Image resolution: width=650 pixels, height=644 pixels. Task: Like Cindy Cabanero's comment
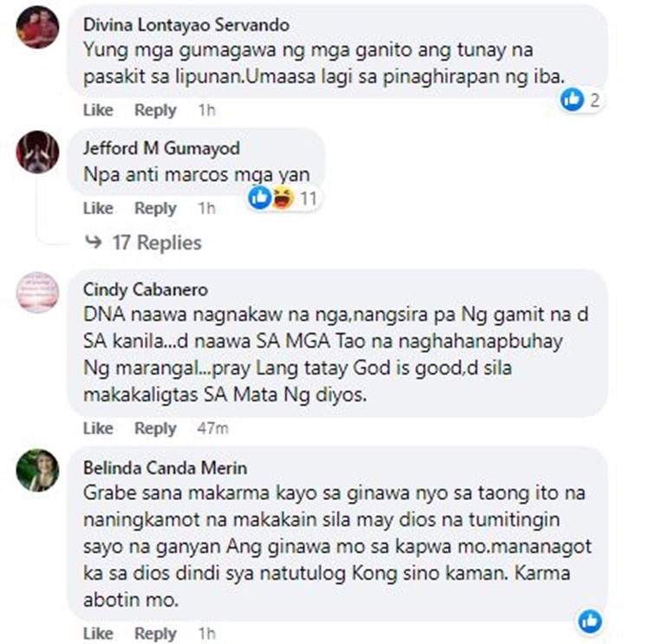(98, 428)
